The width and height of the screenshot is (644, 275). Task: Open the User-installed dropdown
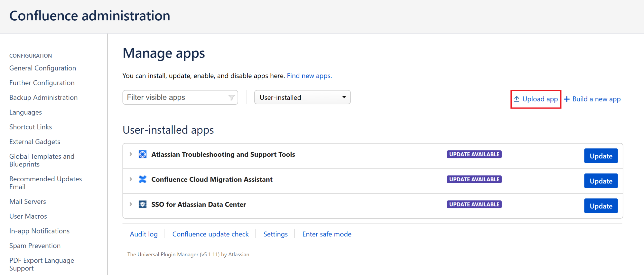[302, 97]
